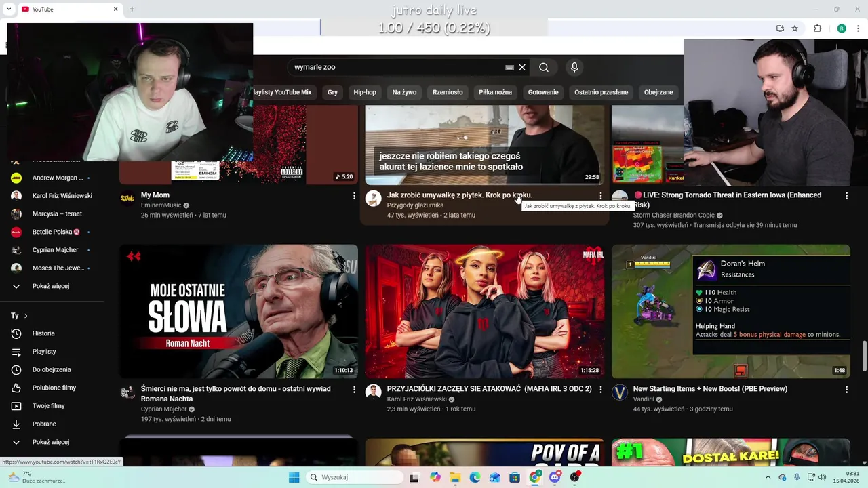This screenshot has width=868, height=488.
Task: Select the Rzemiosło filter chip
Action: pos(448,92)
